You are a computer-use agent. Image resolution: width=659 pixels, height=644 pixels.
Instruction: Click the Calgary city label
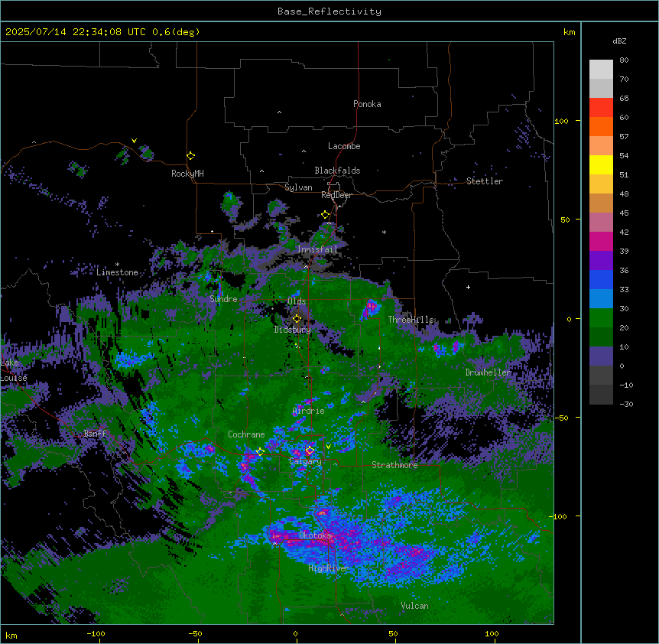(x=305, y=461)
